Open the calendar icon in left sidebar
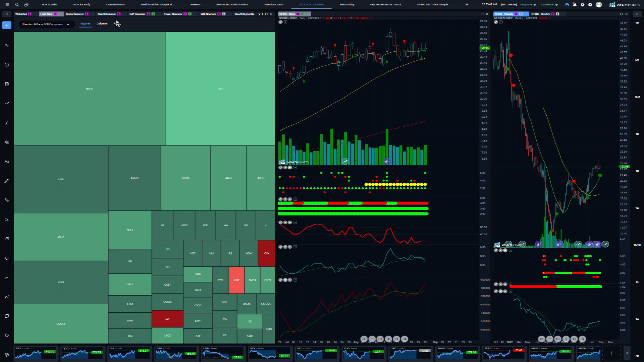 [7, 84]
